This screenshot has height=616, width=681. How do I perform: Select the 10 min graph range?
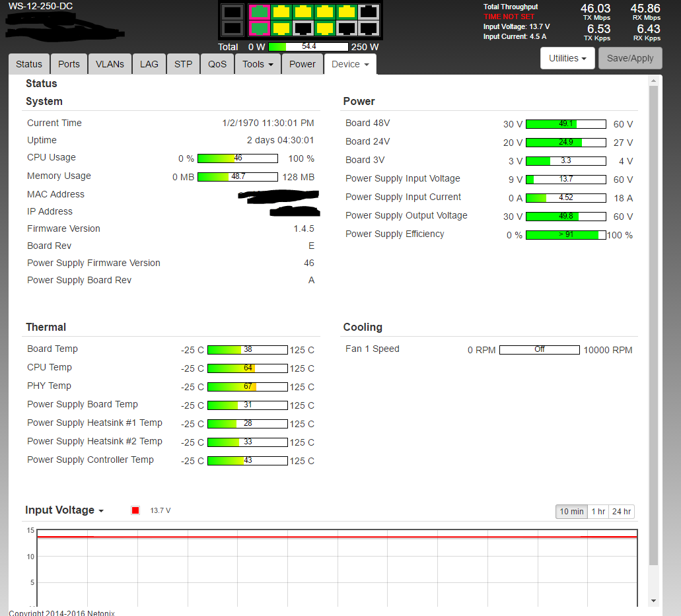click(571, 512)
